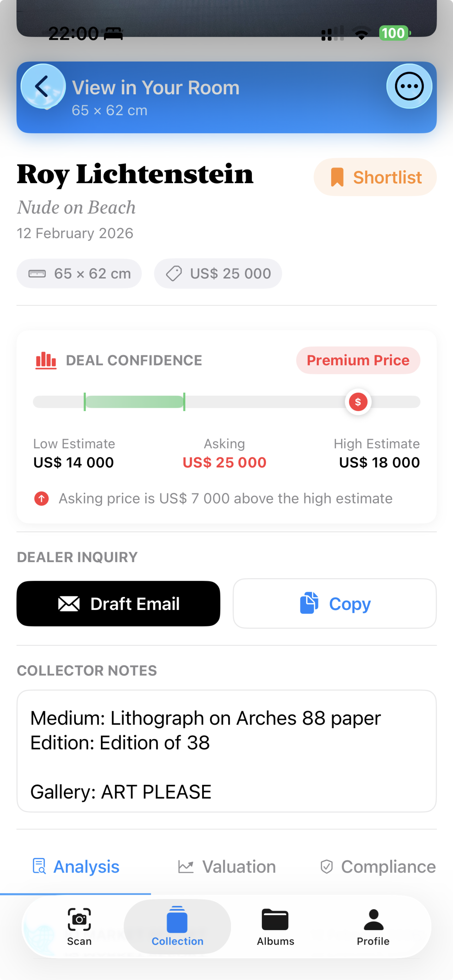The image size is (453, 980).
Task: Open the Scan camera tab
Action: click(x=79, y=926)
